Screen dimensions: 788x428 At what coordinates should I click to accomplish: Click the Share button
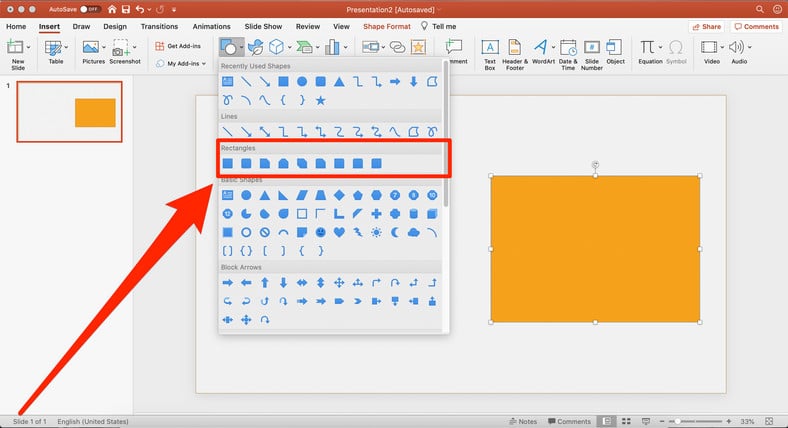coord(707,26)
